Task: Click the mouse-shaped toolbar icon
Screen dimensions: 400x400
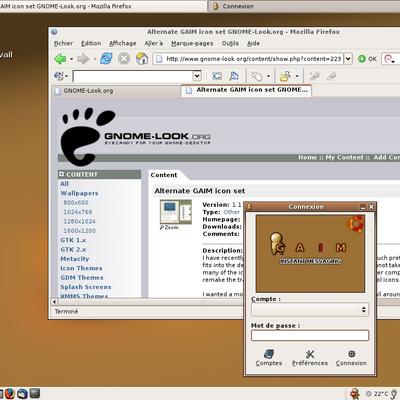Action: 256,76
